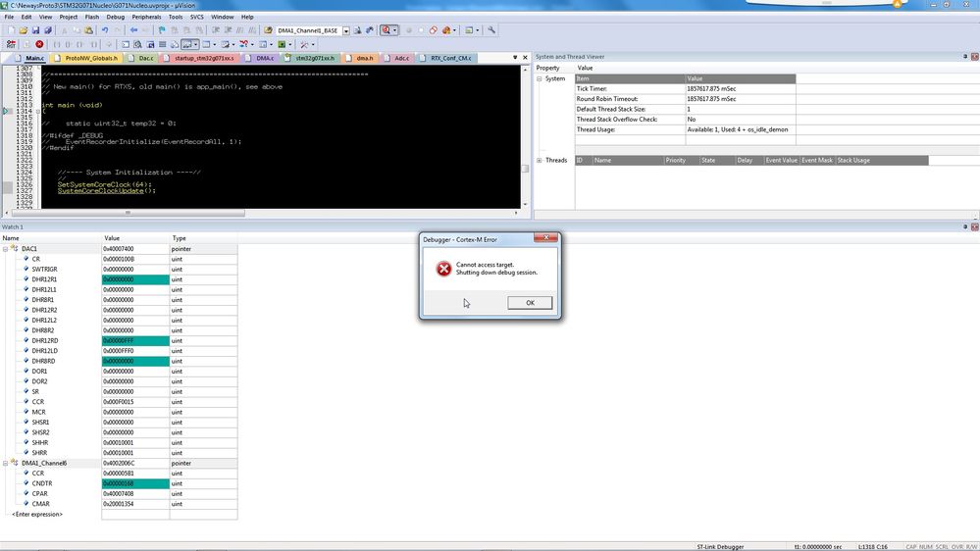Show Registers window icon
This screenshot has height=551, width=980.
163,44
